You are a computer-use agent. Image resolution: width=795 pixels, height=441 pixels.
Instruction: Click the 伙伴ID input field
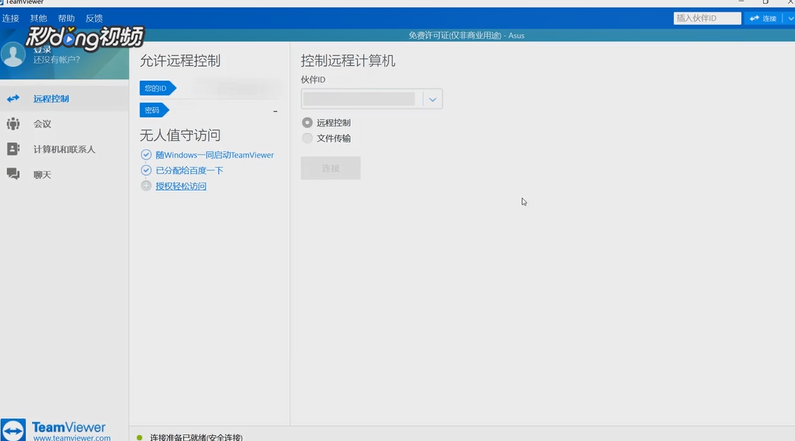(362, 99)
